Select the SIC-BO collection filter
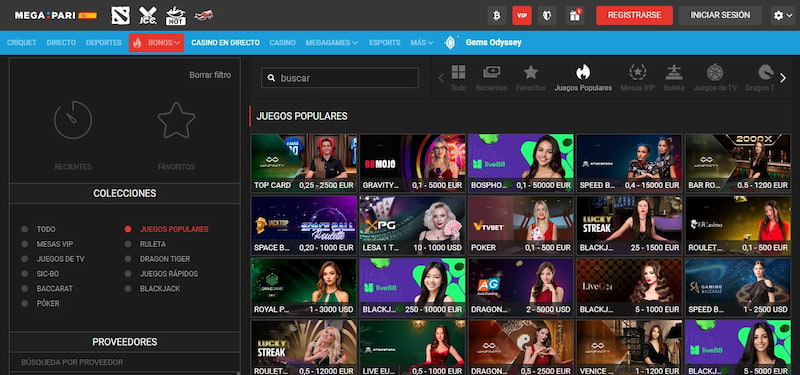This screenshot has height=375, width=800. tap(47, 273)
